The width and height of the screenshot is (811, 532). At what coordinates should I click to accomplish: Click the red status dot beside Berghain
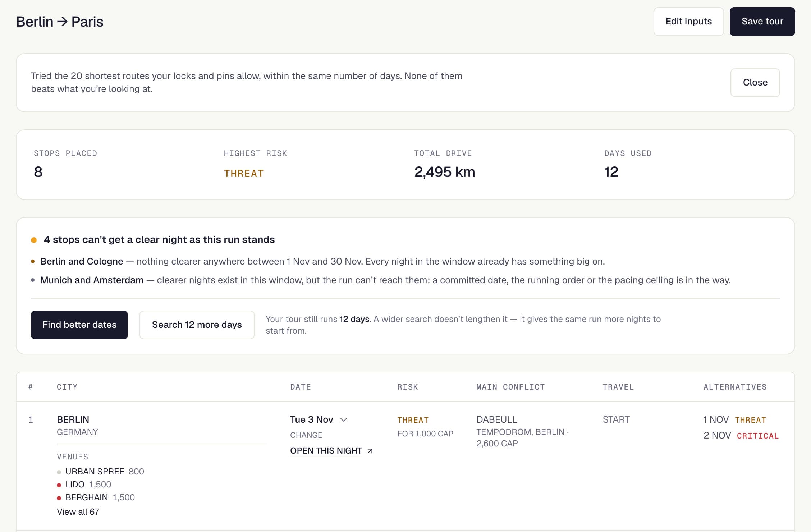(x=59, y=498)
